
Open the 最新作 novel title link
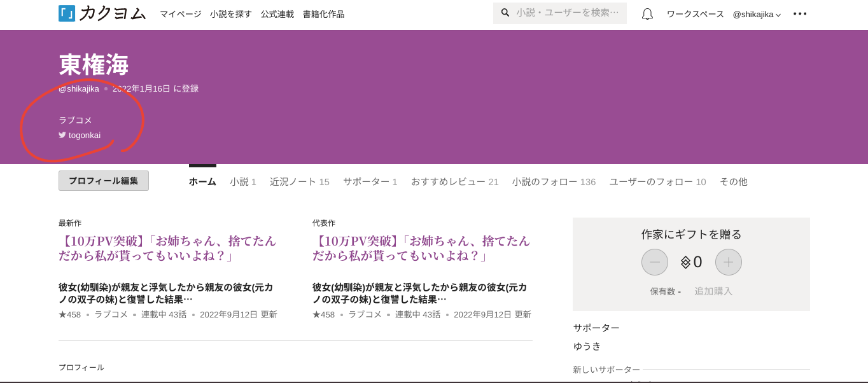tap(167, 248)
